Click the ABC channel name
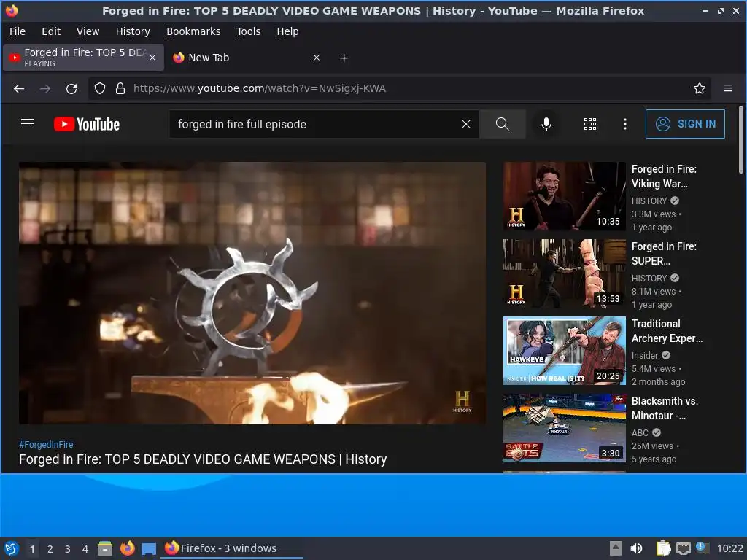 pos(640,432)
